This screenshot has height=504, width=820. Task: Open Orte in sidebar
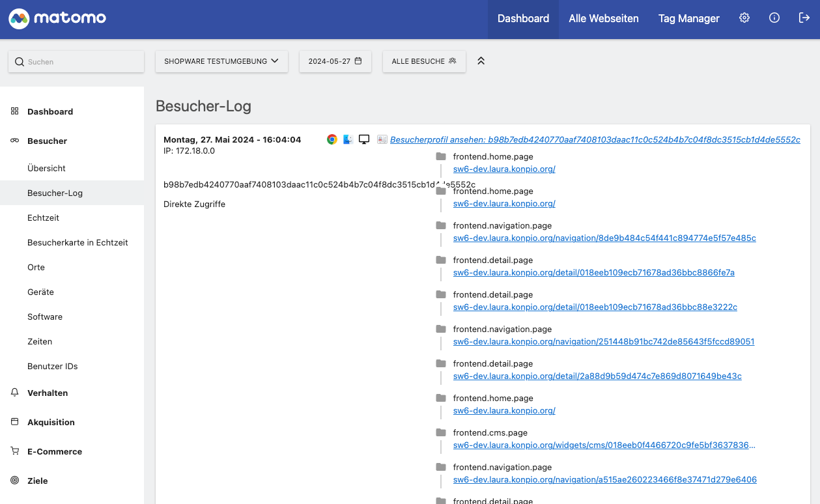coord(36,267)
